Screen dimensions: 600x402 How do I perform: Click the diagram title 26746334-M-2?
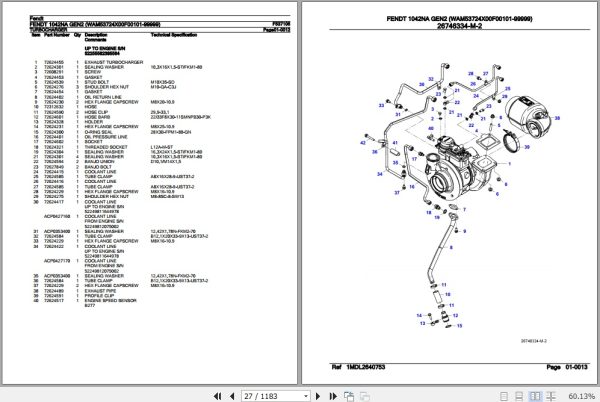(x=459, y=26)
